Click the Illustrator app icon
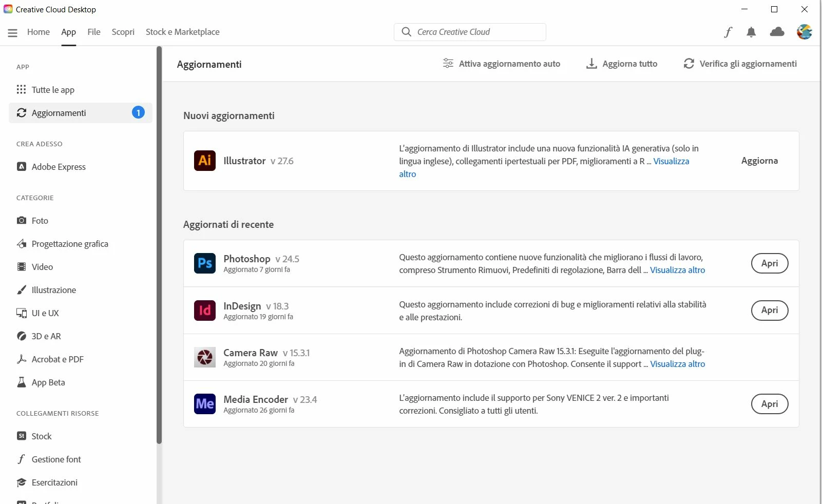Image resolution: width=822 pixels, height=504 pixels. pyautogui.click(x=205, y=161)
